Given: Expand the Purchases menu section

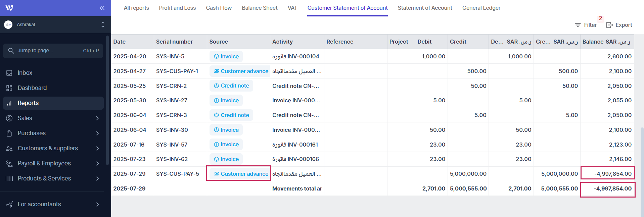Looking at the screenshot, I should [x=97, y=133].
